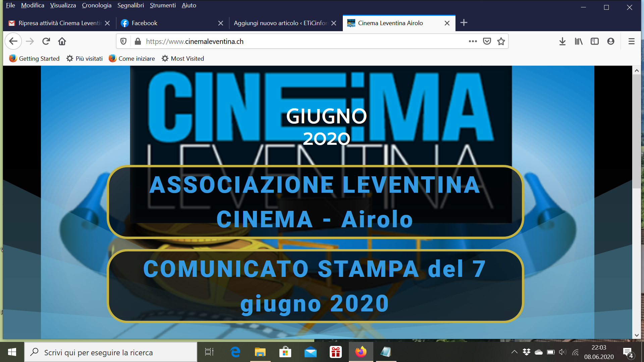Show hidden system tray icons

[514, 352]
